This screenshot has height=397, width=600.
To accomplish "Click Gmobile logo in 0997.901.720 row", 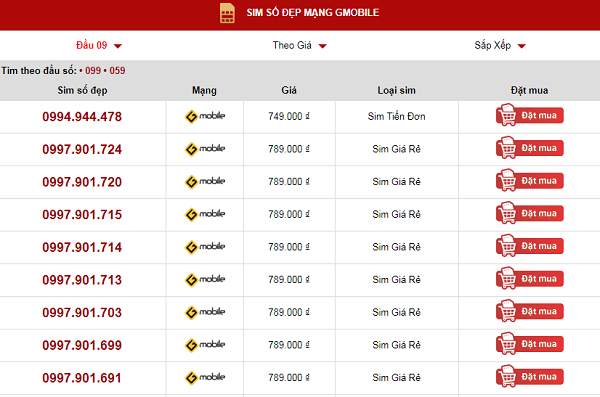I will (205, 181).
